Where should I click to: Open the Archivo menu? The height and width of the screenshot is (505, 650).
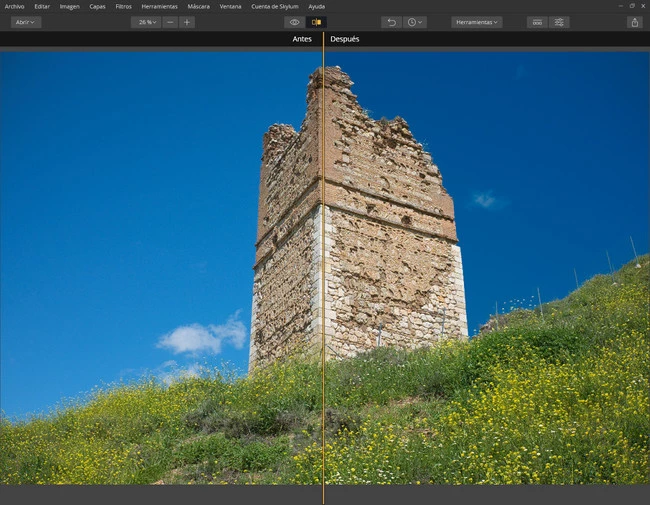coord(14,6)
